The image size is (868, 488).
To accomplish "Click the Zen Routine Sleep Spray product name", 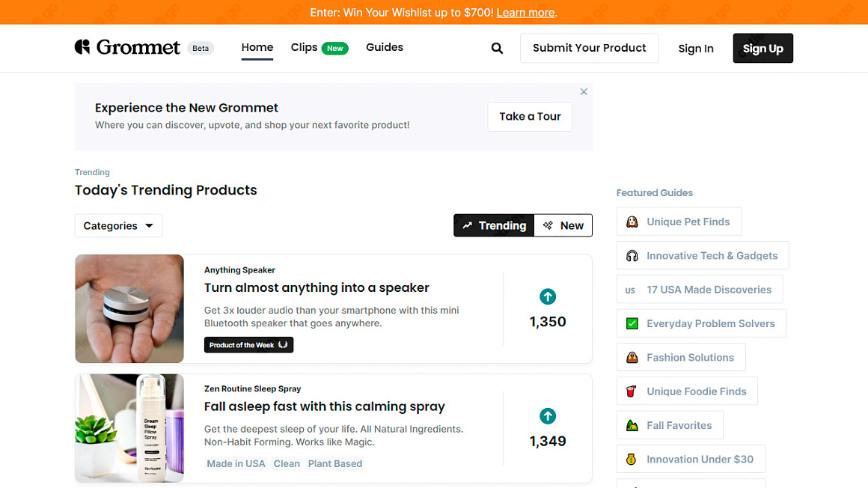I will pyautogui.click(x=252, y=389).
